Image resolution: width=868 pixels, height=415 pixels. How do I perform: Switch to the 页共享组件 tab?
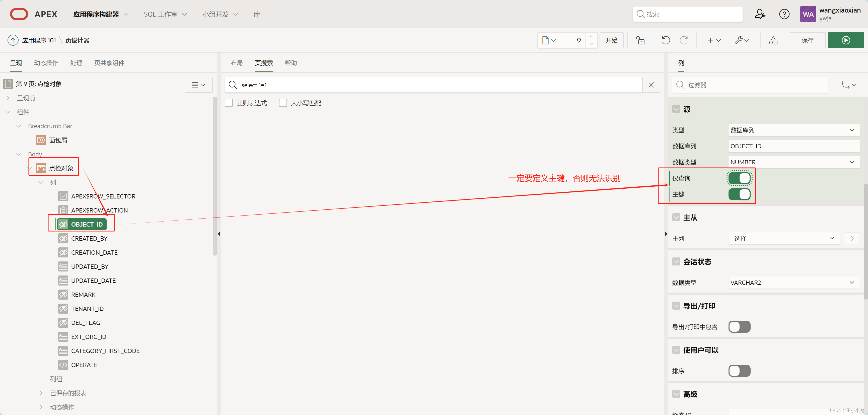click(109, 63)
